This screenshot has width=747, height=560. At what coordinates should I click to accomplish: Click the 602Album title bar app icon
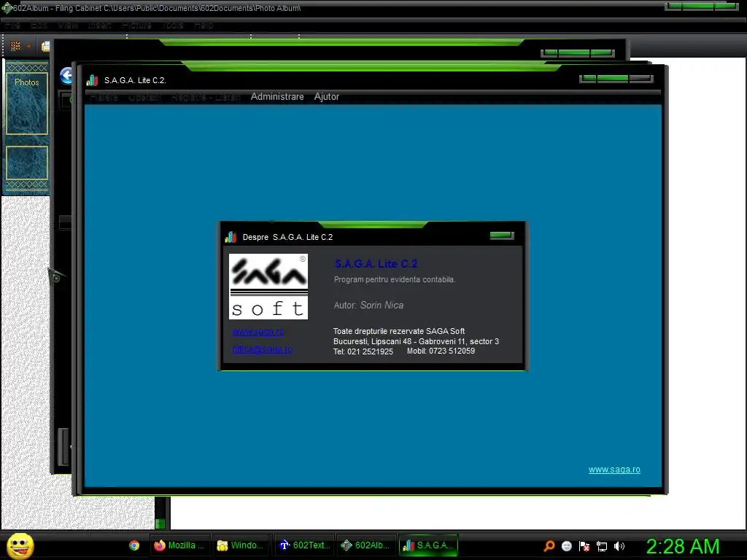(x=7, y=7)
